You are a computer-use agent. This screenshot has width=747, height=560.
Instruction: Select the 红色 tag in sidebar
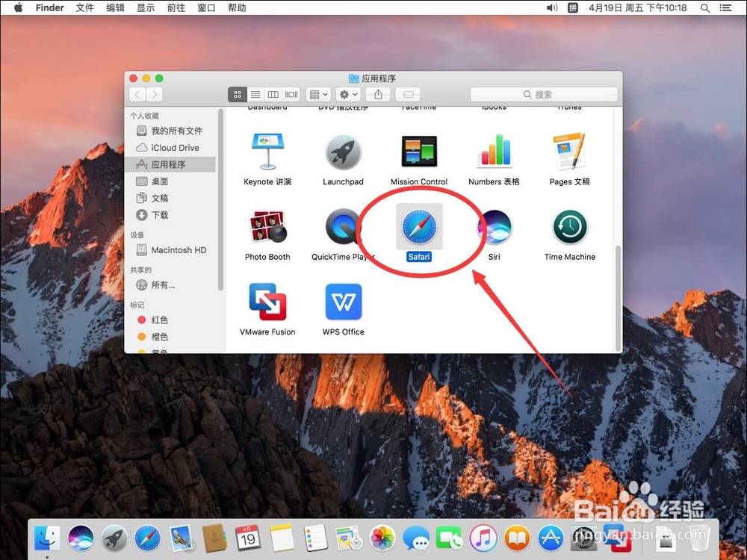(x=170, y=320)
